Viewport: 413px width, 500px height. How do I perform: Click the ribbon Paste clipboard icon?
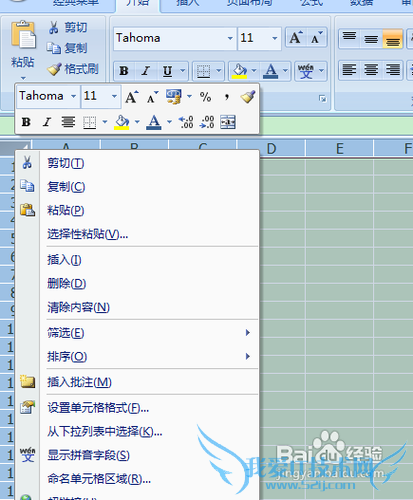[23, 35]
